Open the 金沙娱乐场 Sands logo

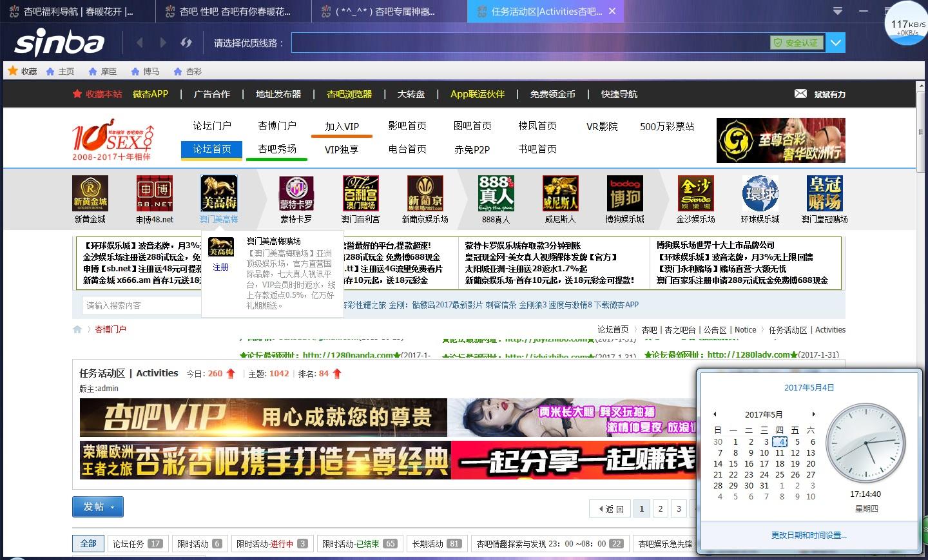point(695,193)
